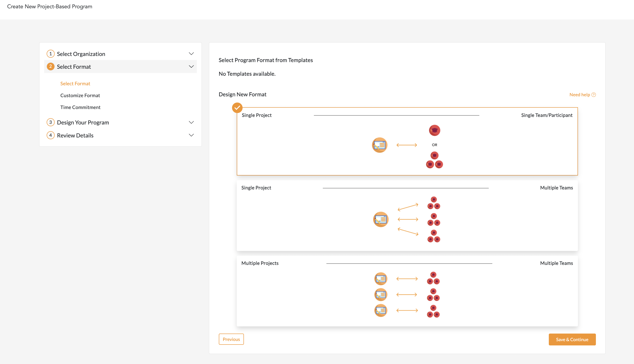Click the Need help link
Image resolution: width=634 pixels, height=364 pixels.
coord(580,95)
